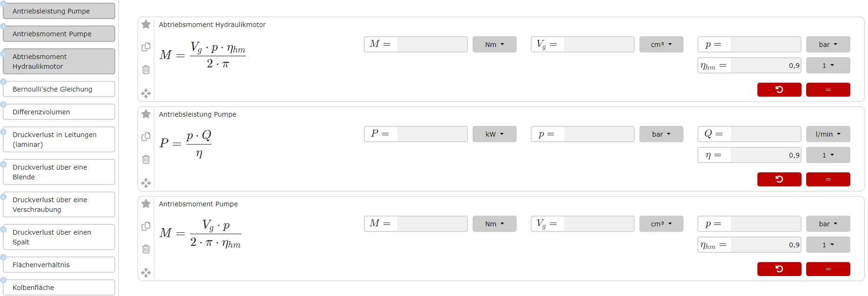Select Bernoulli'sche Gleichung from the formula list

tap(59, 89)
